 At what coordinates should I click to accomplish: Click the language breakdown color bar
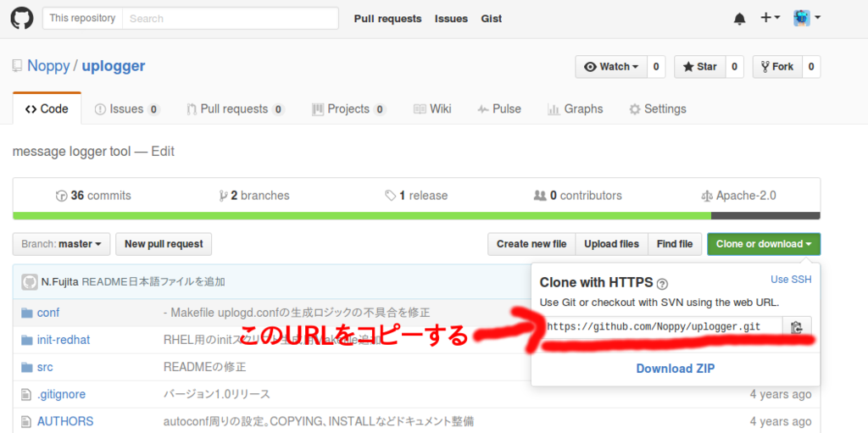tap(416, 216)
